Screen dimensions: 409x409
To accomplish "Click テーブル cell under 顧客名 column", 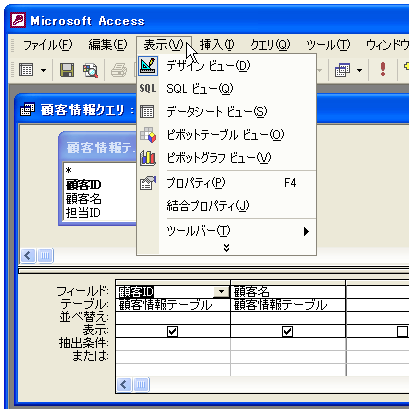I will pyautogui.click(x=288, y=305).
